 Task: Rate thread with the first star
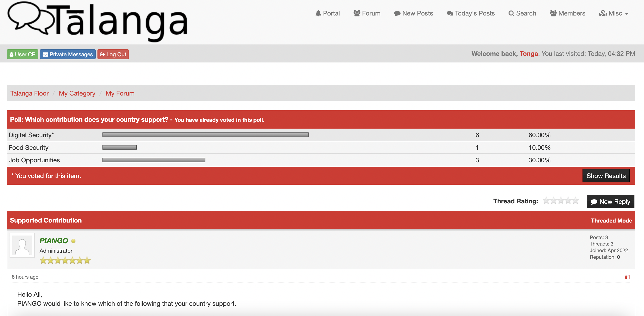pyautogui.click(x=546, y=201)
